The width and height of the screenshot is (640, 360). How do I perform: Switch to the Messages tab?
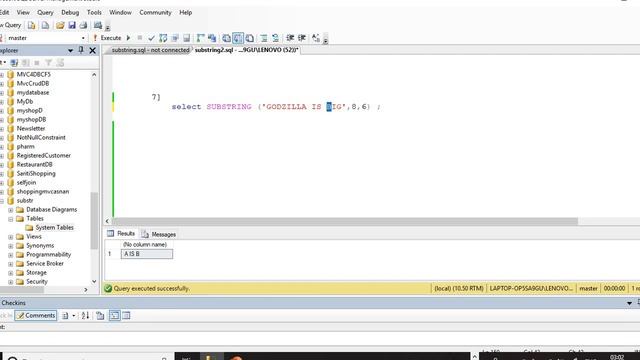click(x=159, y=234)
